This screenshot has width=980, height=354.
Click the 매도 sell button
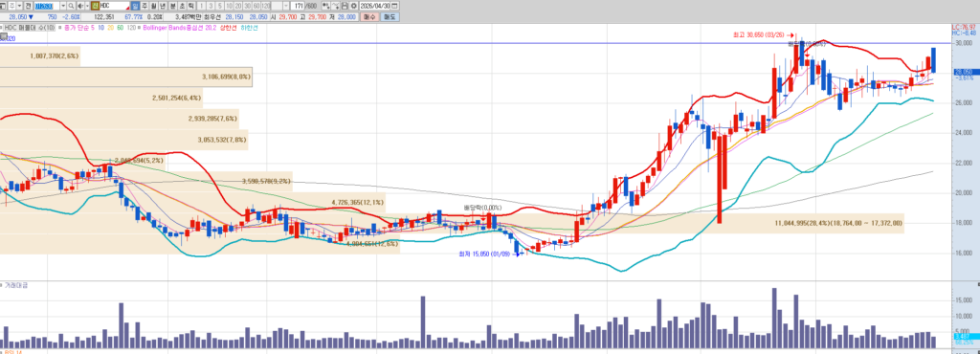point(390,17)
